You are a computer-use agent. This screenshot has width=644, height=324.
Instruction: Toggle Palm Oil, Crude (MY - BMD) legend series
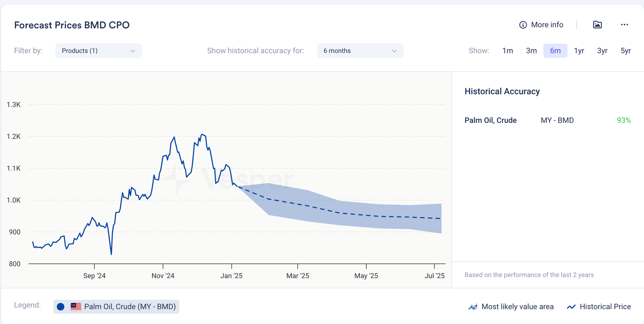tap(130, 307)
